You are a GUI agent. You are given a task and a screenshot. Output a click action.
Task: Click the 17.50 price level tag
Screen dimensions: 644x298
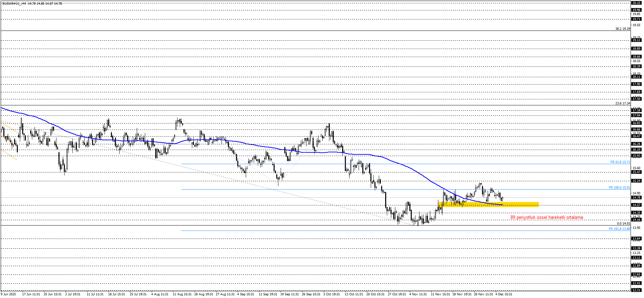click(x=636, y=99)
